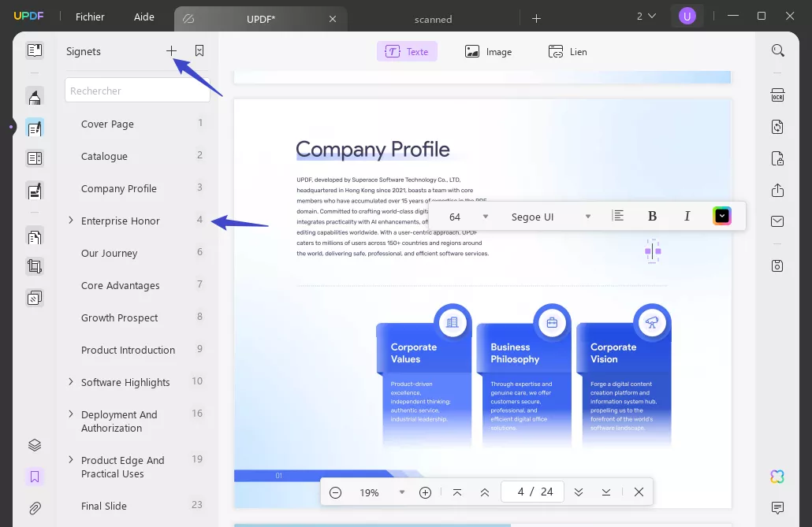Screen dimensions: 812x527
Task: Open the Catalogue bookmark
Action: 104,156
